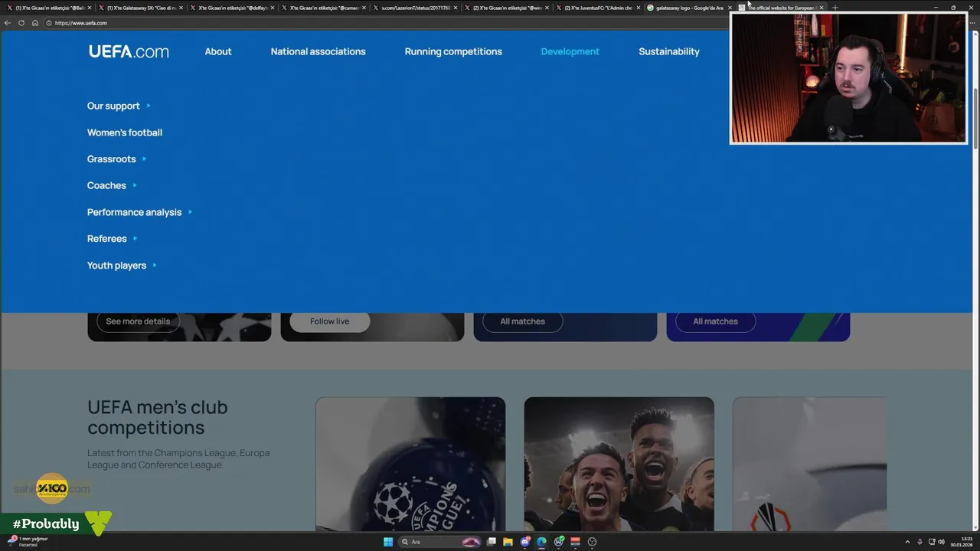Open a new browser tab
The image size is (980, 551).
click(835, 8)
